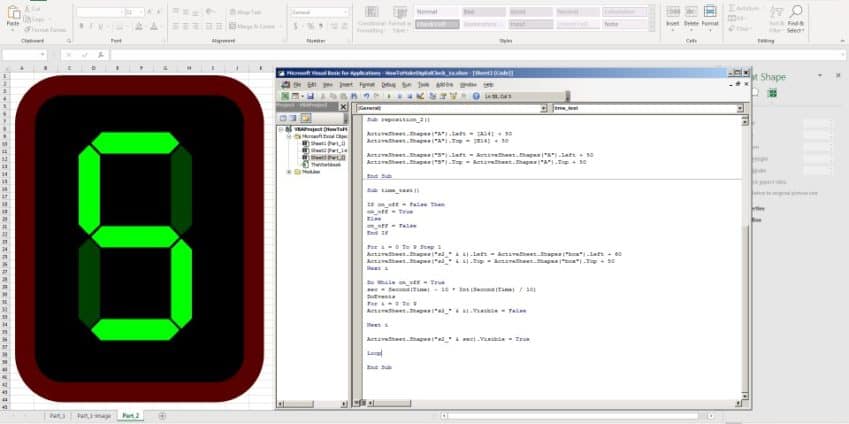Screen dimensions: 849x424
Task: Close the Project Explorer pane
Action: [343, 106]
